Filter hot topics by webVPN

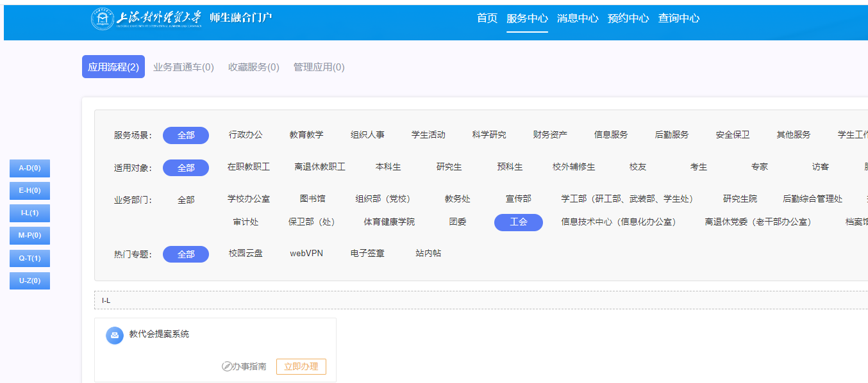[x=306, y=254]
